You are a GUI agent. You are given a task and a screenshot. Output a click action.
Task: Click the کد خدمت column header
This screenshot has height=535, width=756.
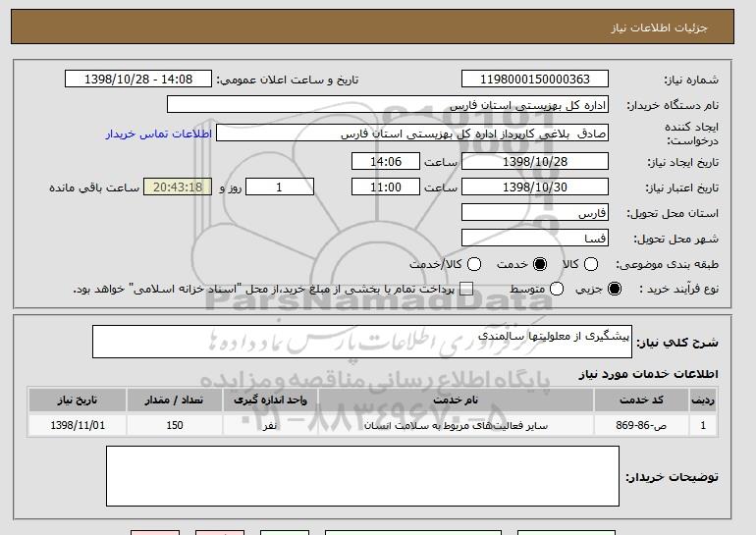[x=641, y=401]
